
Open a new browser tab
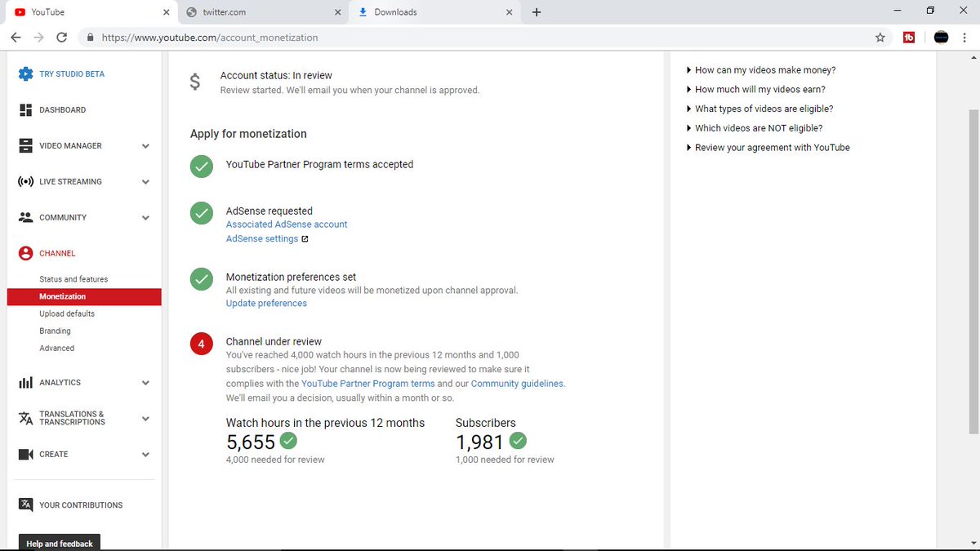tap(537, 12)
